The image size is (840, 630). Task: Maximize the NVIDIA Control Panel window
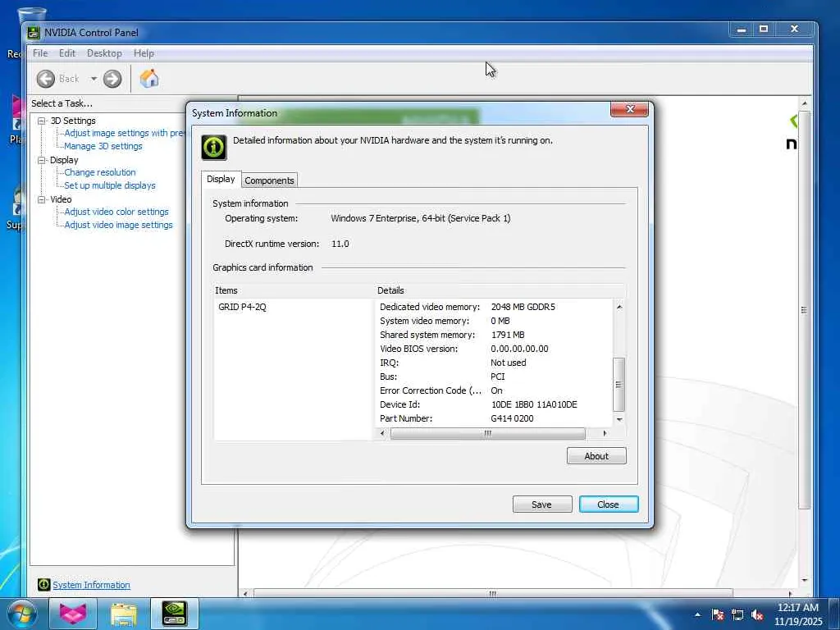[x=764, y=30]
